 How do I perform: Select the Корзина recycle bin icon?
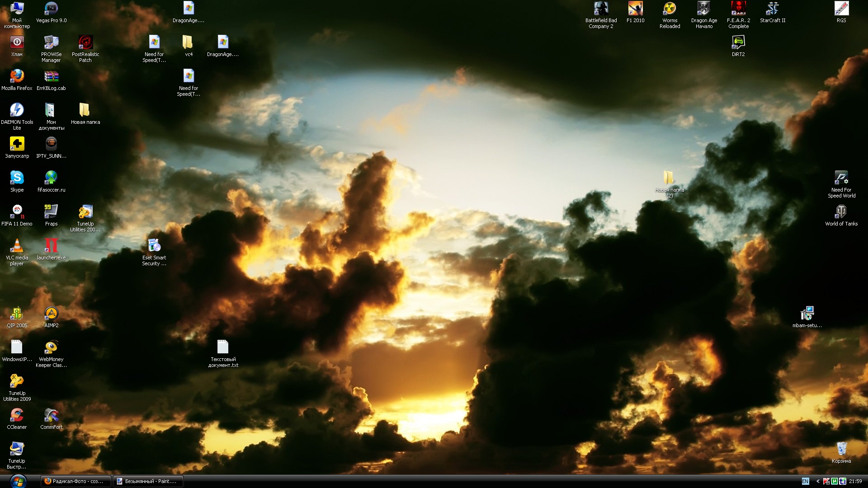pyautogui.click(x=841, y=449)
